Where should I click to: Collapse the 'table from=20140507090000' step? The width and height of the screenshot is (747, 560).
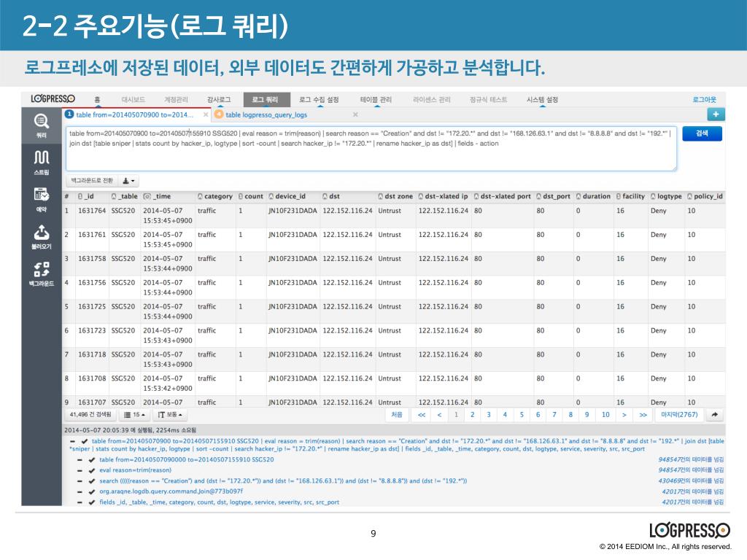(80, 460)
